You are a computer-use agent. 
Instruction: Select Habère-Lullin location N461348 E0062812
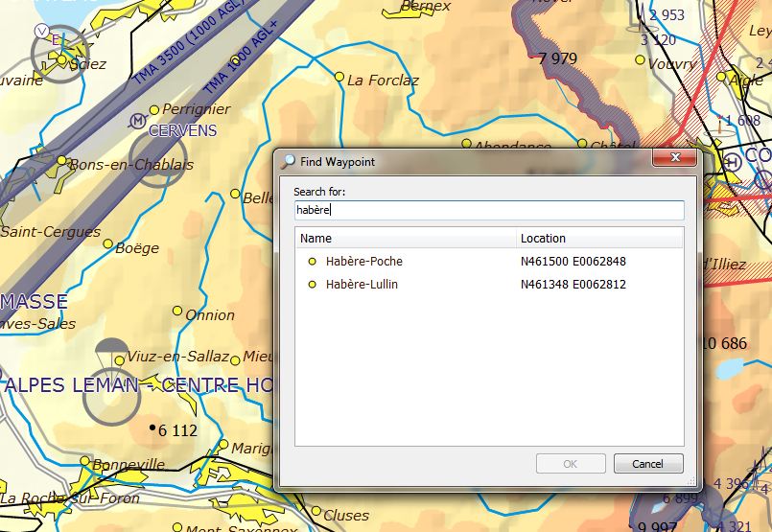pyautogui.click(x=573, y=285)
